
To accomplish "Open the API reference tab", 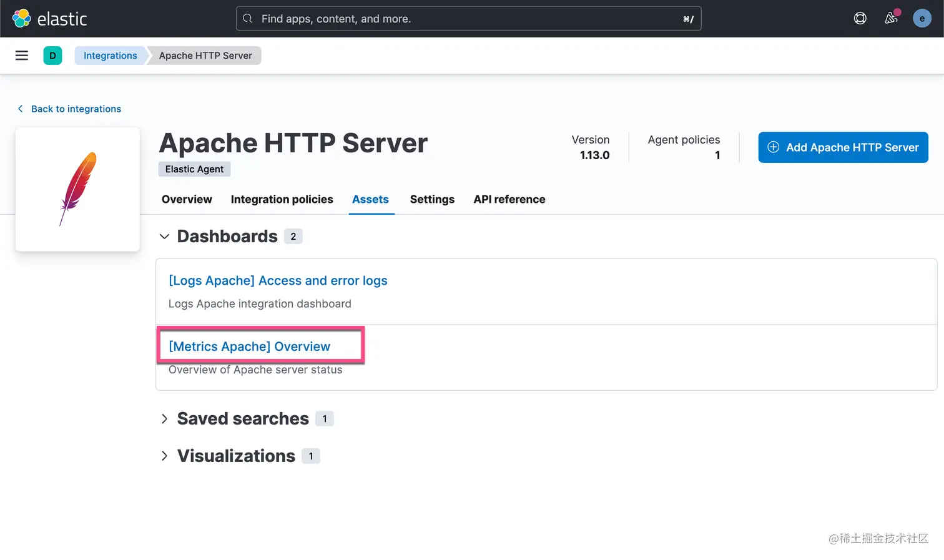I will click(509, 199).
